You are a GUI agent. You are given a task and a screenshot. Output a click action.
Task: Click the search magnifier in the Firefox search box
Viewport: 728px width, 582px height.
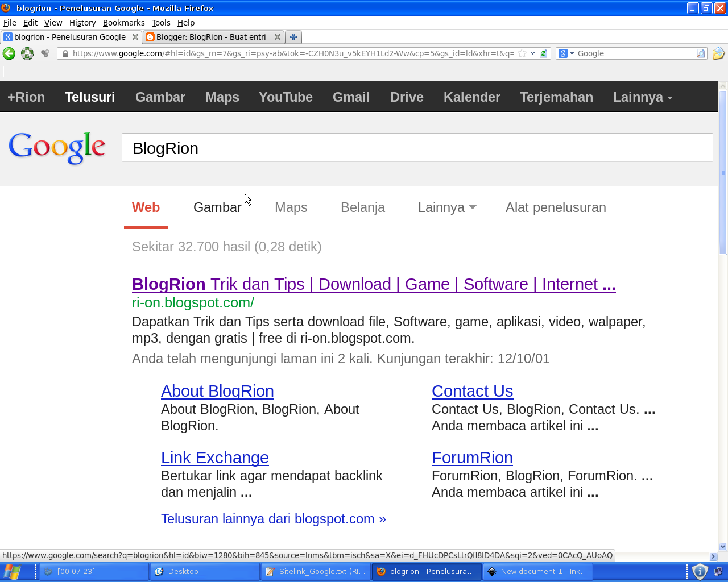point(701,53)
